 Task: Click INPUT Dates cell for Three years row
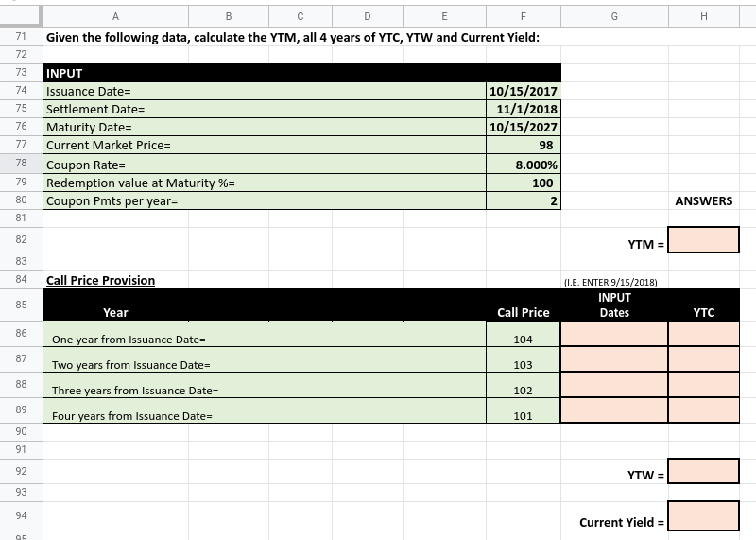pyautogui.click(x=614, y=385)
